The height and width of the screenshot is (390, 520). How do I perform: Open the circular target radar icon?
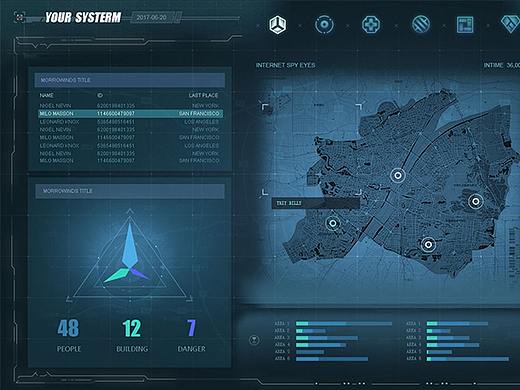[324, 25]
